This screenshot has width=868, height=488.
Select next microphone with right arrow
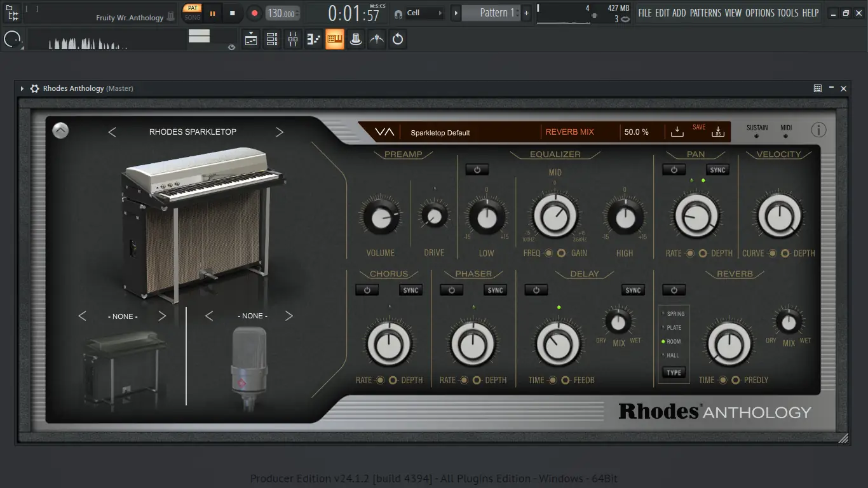(289, 316)
